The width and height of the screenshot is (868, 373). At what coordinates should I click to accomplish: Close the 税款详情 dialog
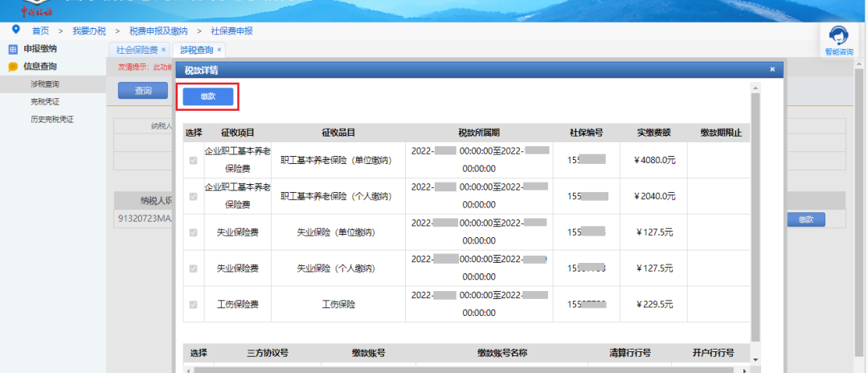point(772,70)
